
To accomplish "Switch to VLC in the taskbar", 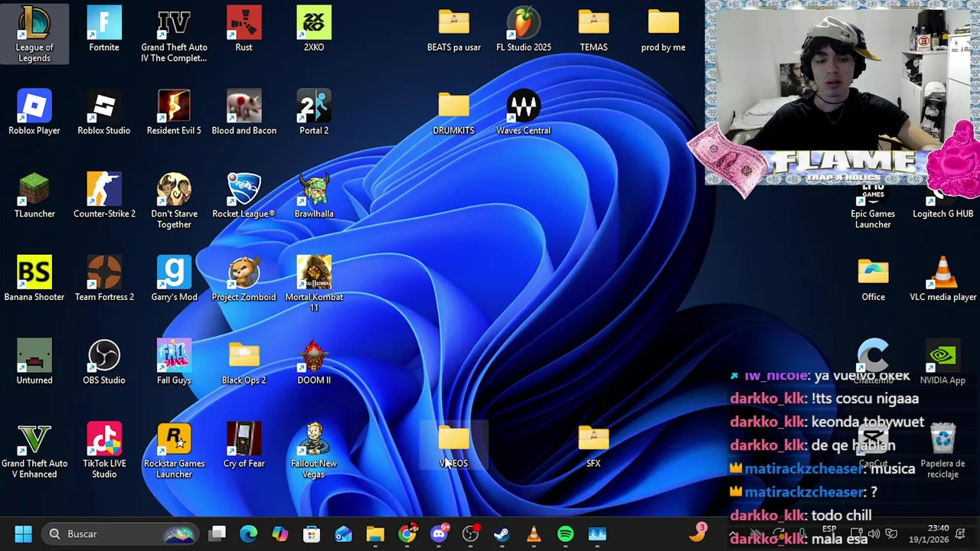I will [x=534, y=533].
